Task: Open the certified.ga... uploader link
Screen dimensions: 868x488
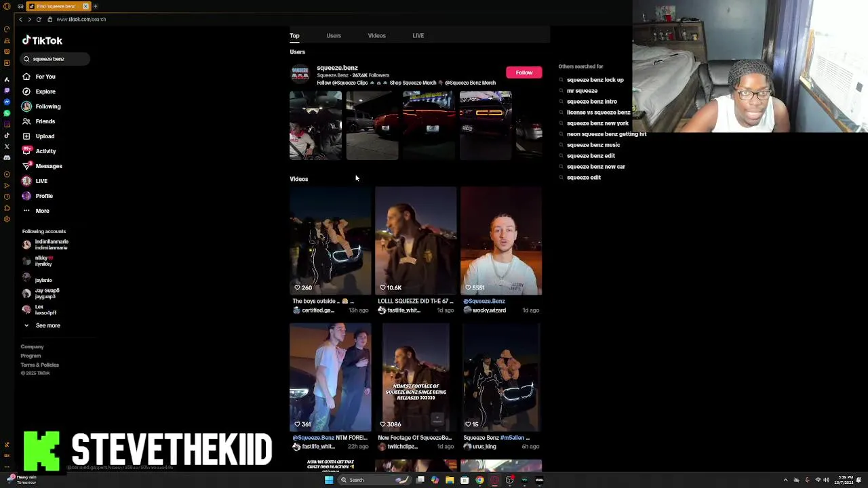Action: (x=314, y=310)
